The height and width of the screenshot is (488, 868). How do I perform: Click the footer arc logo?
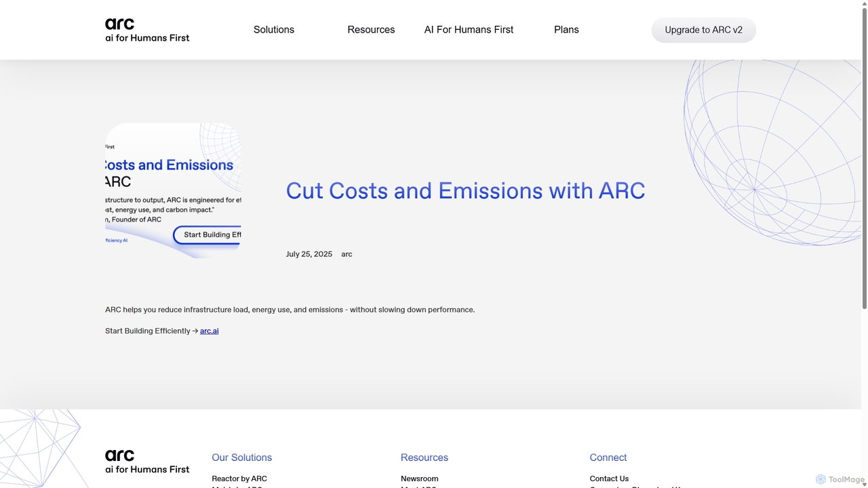tap(147, 461)
